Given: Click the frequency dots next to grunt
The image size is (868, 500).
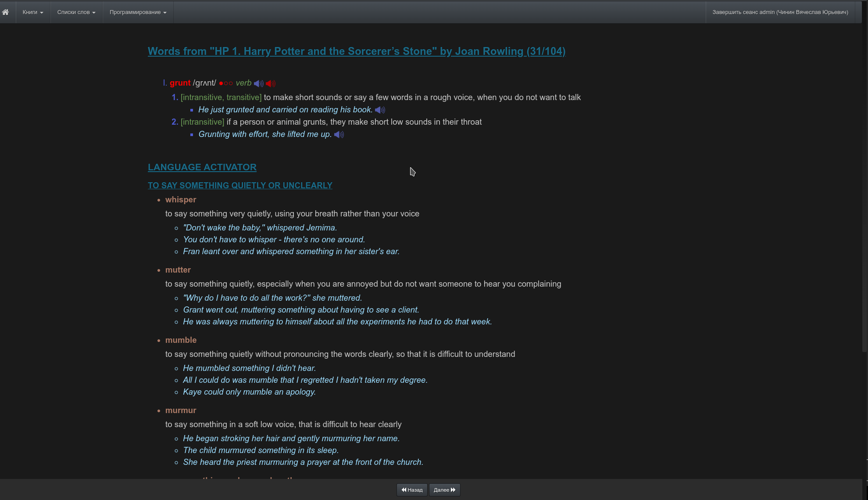Looking at the screenshot, I should coord(226,83).
